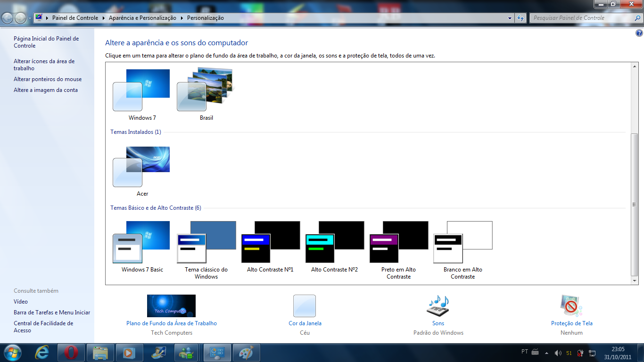Switch to the Paint taskbar button
The image size is (644, 362).
pos(247,353)
